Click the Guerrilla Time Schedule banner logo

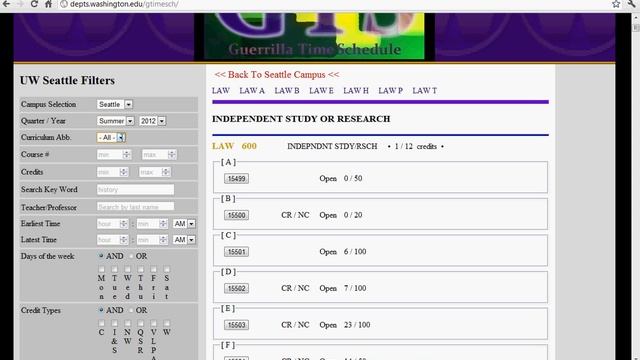(314, 37)
